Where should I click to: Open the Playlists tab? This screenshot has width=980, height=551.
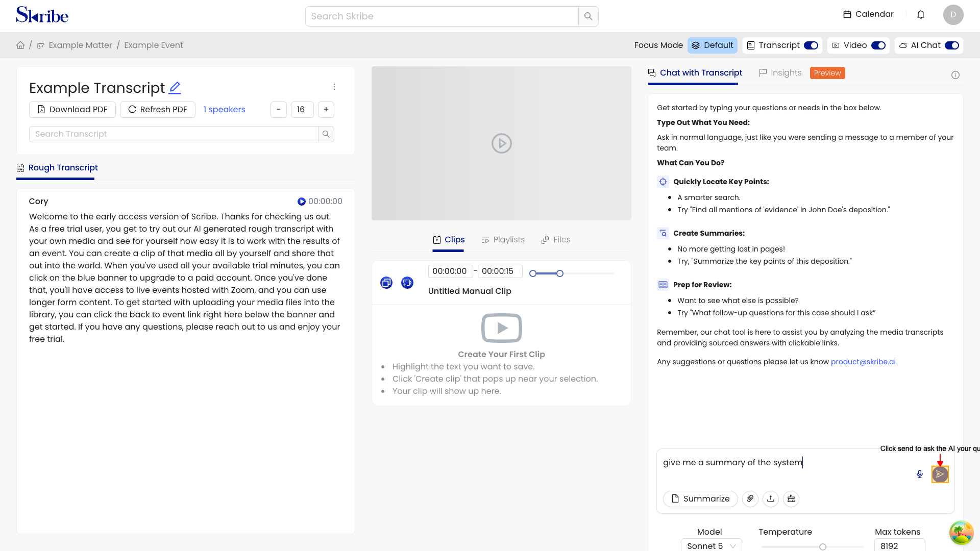pyautogui.click(x=503, y=240)
